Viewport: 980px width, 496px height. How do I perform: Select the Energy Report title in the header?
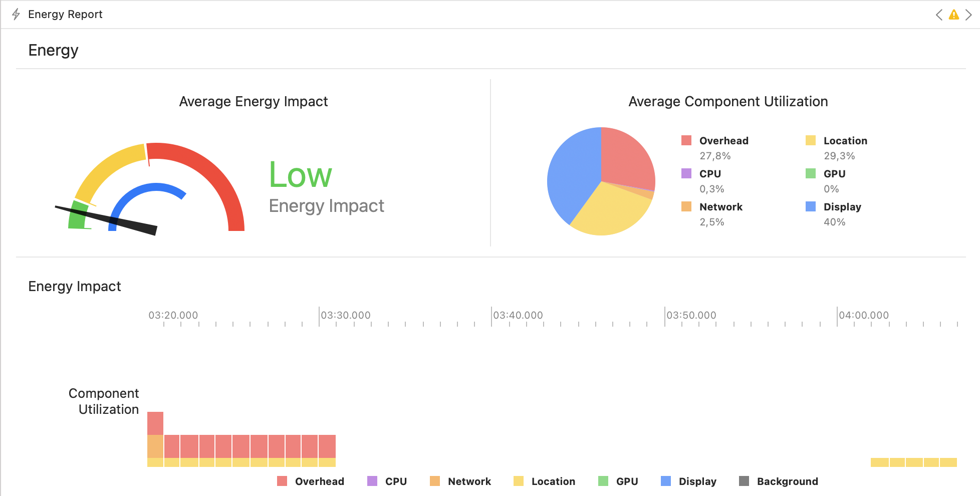65,14
